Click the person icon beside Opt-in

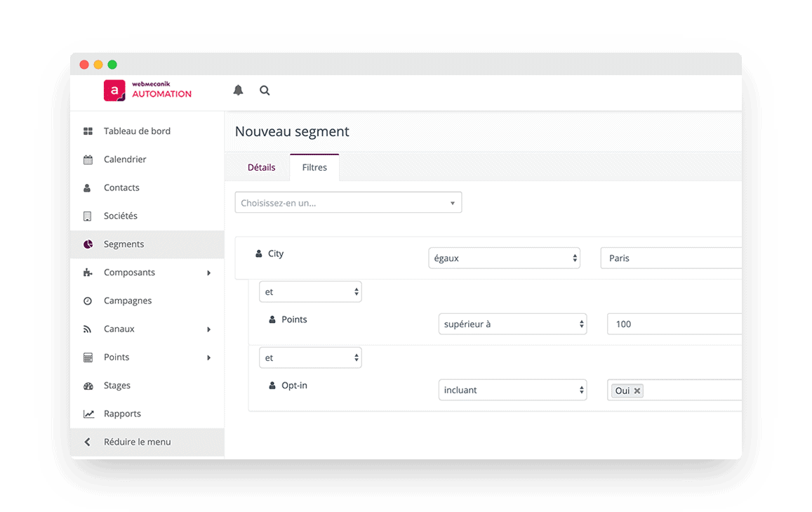(x=272, y=385)
